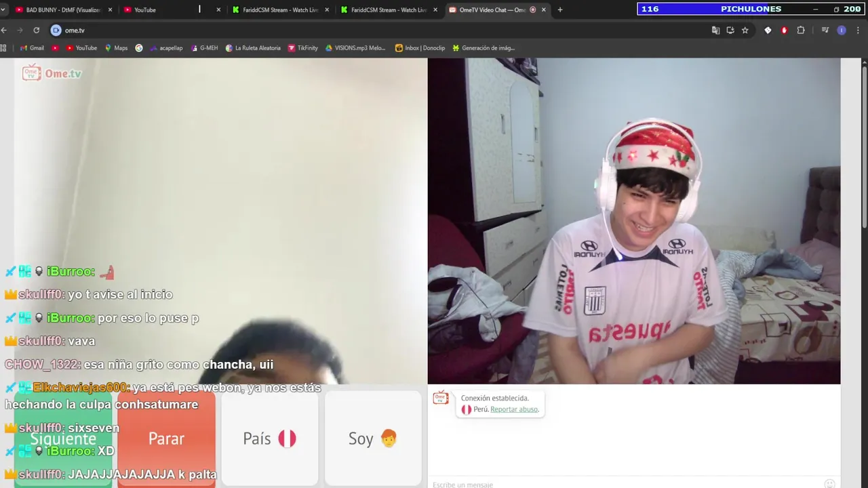This screenshot has height=488, width=868.
Task: Click the webcam video of the streamer
Action: click(634, 221)
